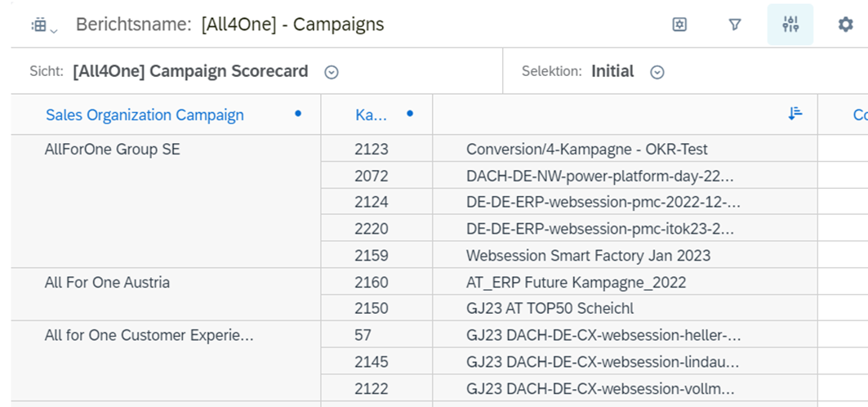
Task: Select the All For One Austria row
Action: [x=107, y=283]
